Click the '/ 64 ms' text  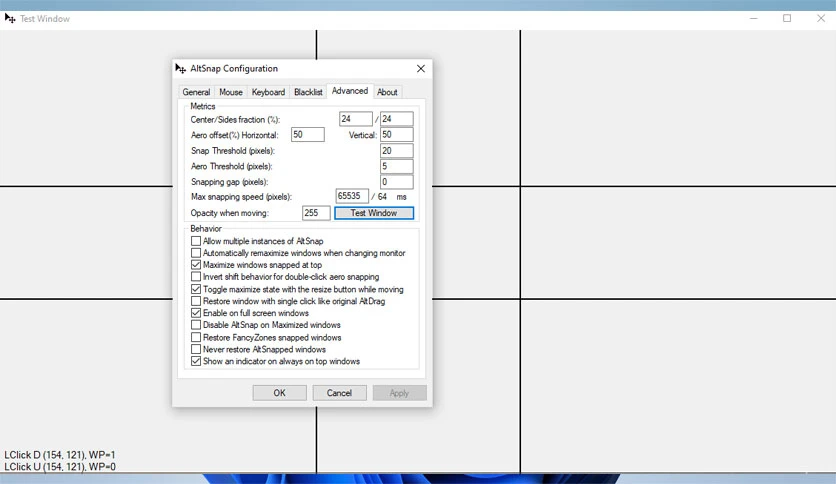point(389,197)
